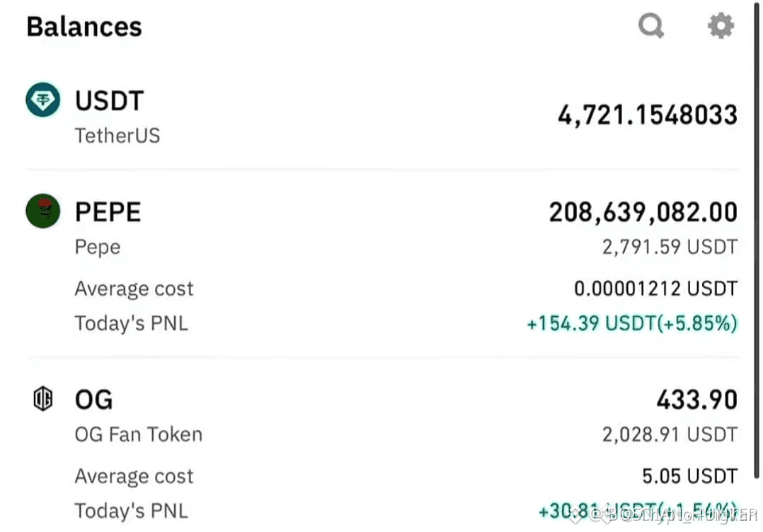763x532 pixels.
Task: Tap the PEPE coin icon
Action: click(43, 212)
